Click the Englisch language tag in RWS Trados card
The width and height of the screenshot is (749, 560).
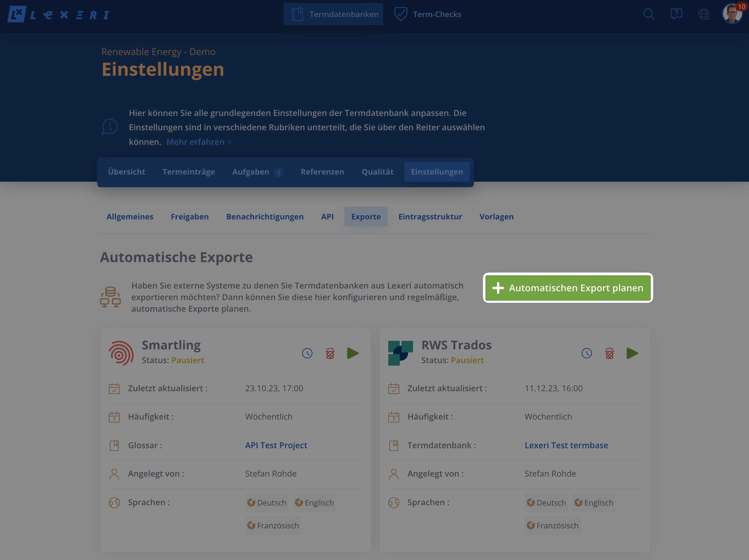594,503
